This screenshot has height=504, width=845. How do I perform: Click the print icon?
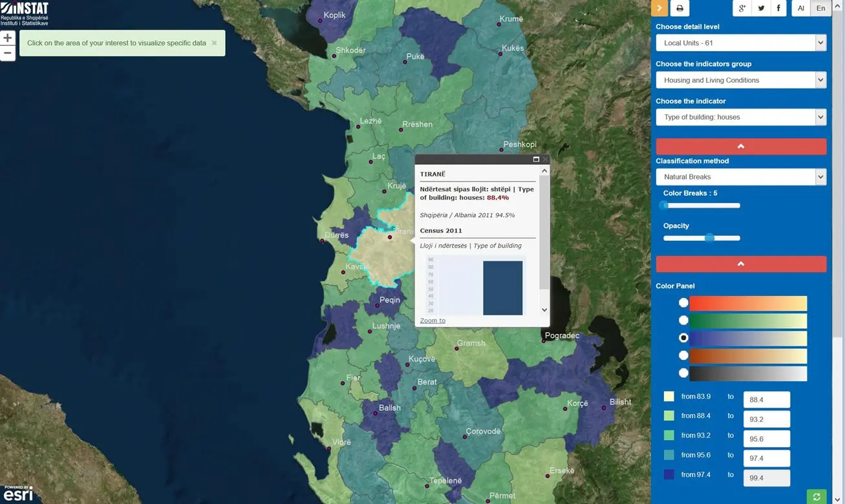click(x=679, y=8)
